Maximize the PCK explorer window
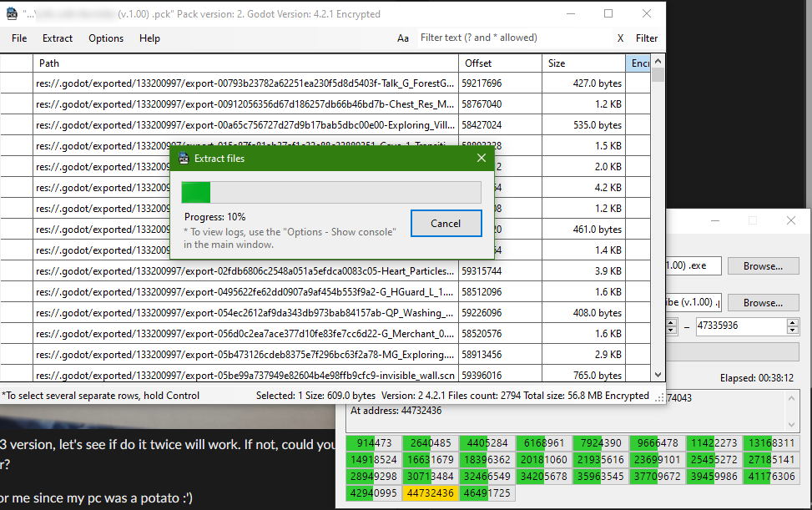This screenshot has width=812, height=510. (608, 14)
